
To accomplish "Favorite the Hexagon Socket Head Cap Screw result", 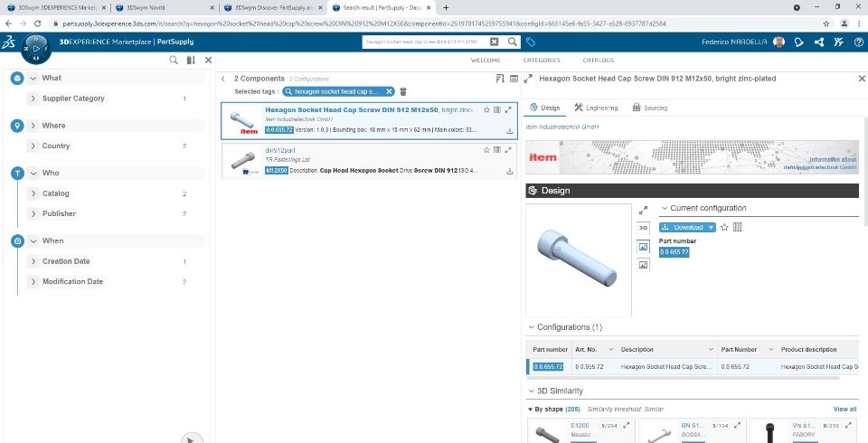I will coord(486,109).
